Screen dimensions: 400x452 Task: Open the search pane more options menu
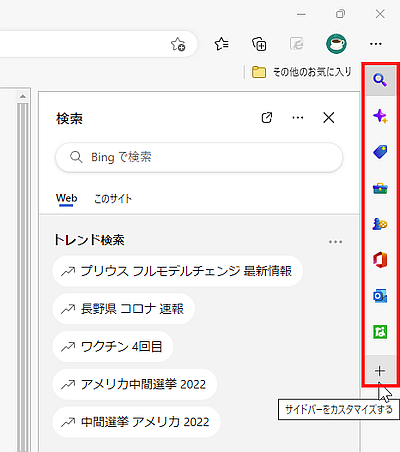tap(298, 118)
